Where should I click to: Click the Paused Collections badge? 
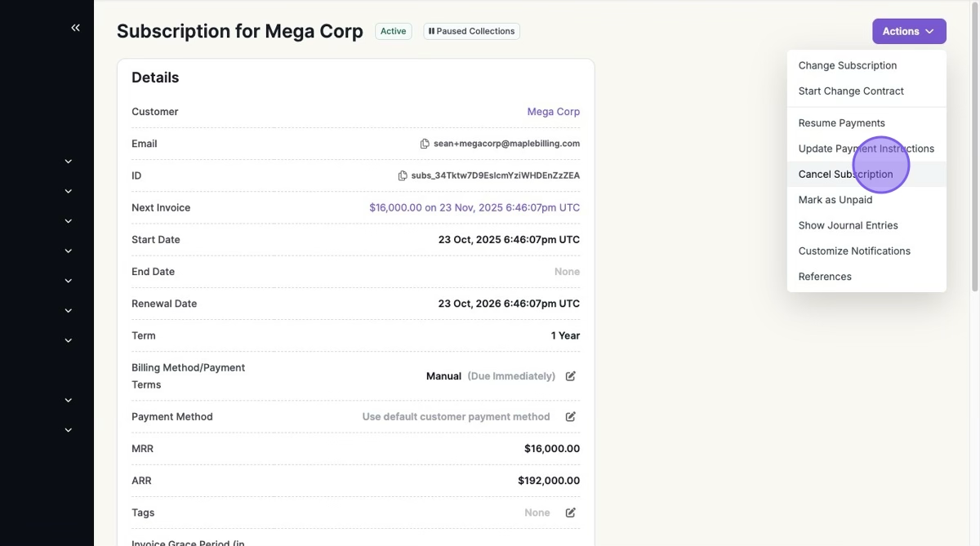471,31
